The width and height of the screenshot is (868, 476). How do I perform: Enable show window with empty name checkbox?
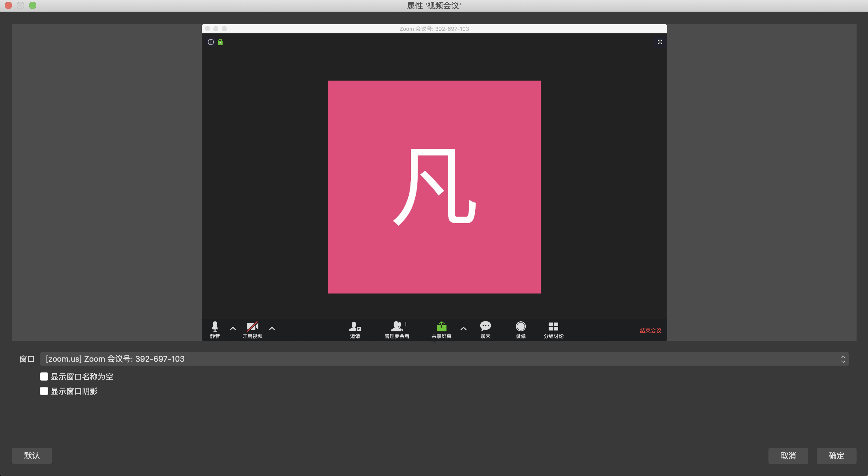[44, 376]
